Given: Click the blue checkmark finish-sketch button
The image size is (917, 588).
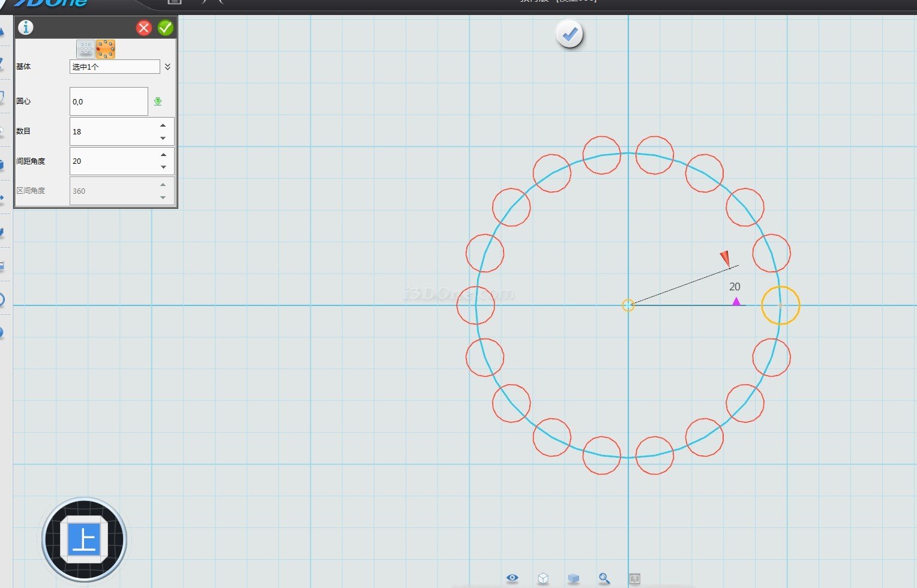Looking at the screenshot, I should point(570,35).
